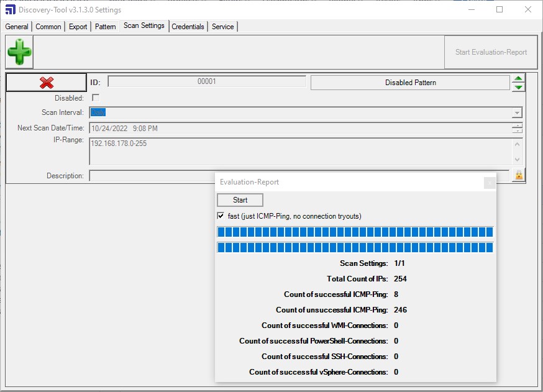Expand the Scan Interval dropdown

click(517, 112)
